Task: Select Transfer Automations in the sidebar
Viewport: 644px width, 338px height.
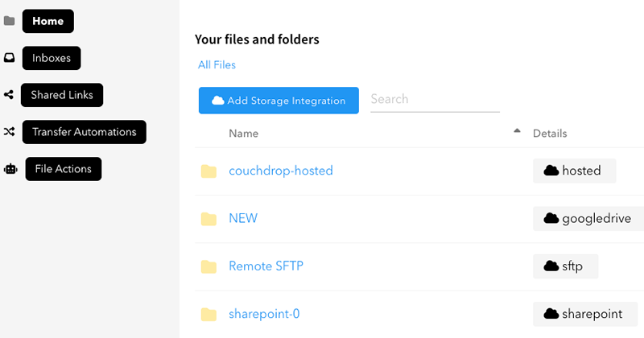Action: [x=84, y=132]
